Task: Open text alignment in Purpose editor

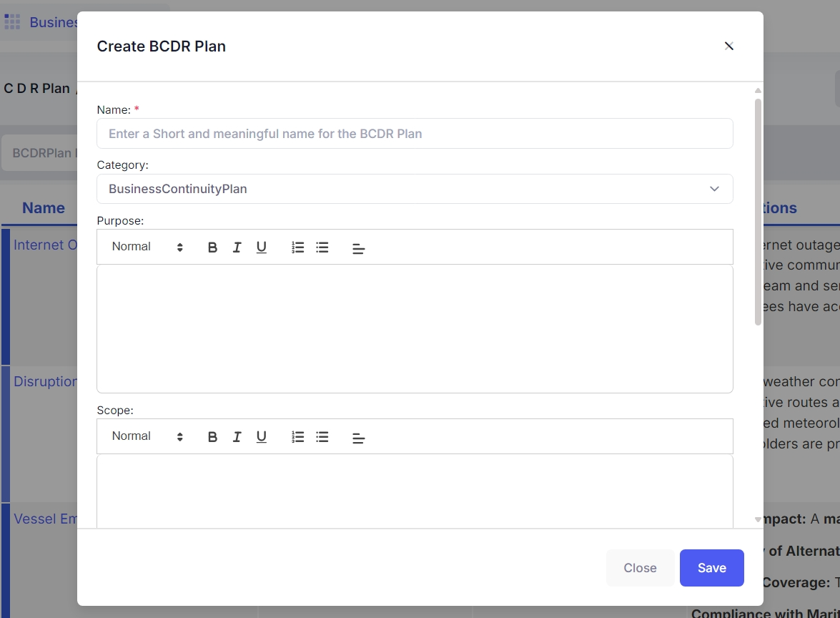Action: coord(359,248)
